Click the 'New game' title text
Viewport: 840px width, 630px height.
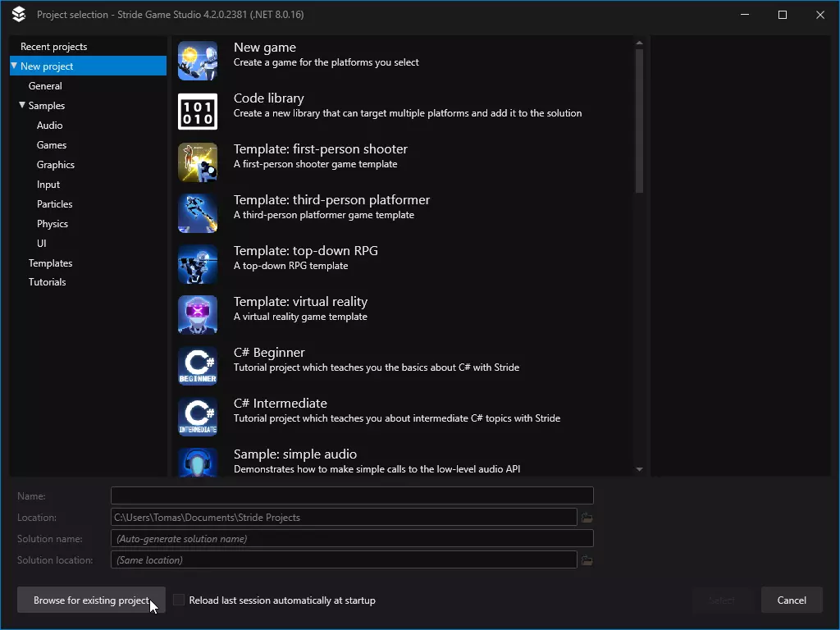click(x=265, y=48)
